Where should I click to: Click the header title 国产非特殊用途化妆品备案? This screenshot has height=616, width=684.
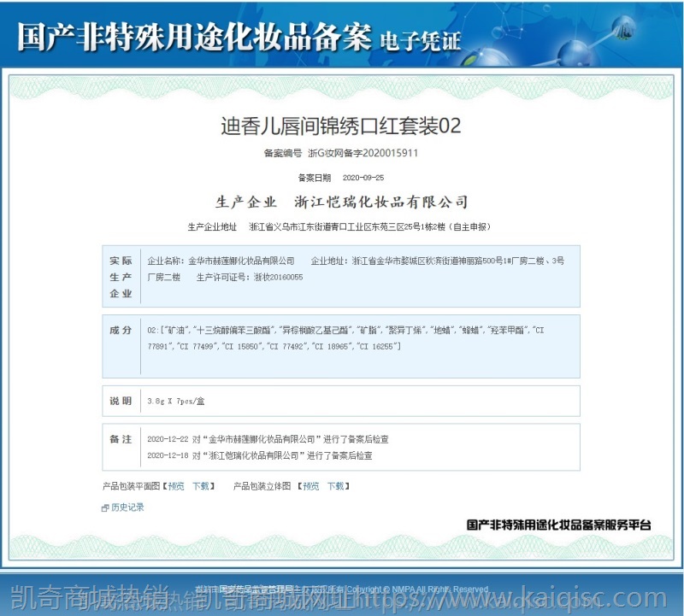pyautogui.click(x=195, y=37)
